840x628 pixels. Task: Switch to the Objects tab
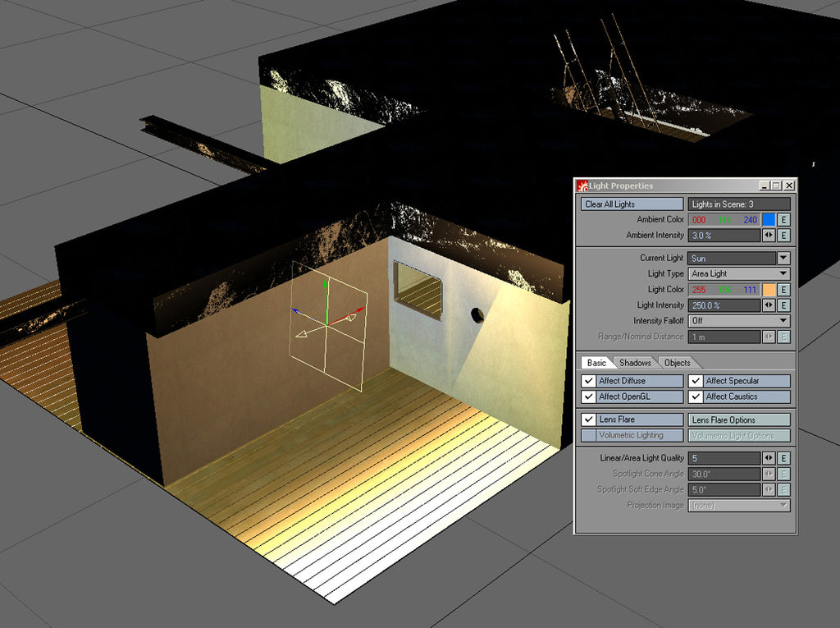677,363
